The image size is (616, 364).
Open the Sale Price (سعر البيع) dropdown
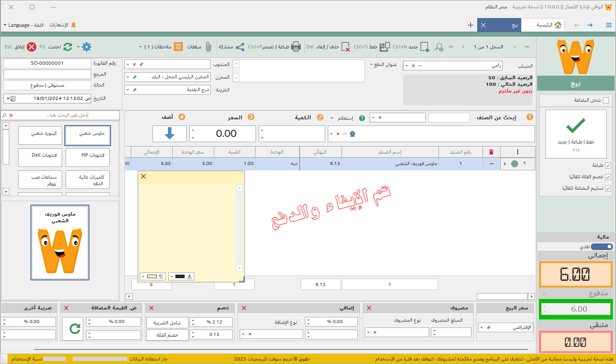(481, 328)
